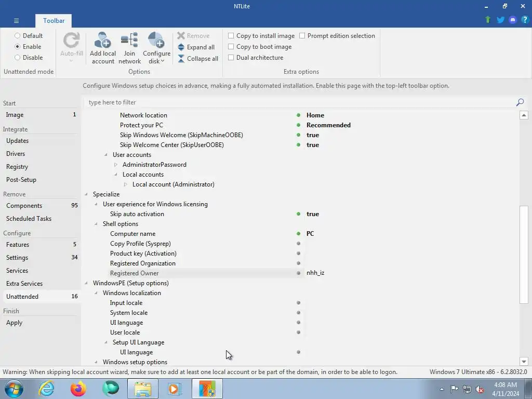Open the Updates sidebar page
The height and width of the screenshot is (399, 532).
(41, 140)
